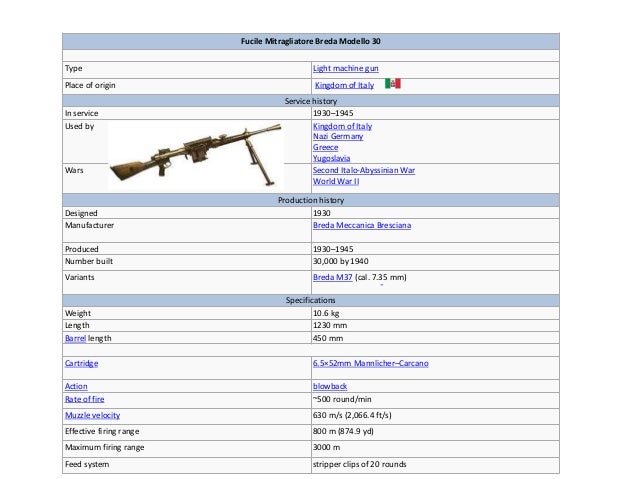The width and height of the screenshot is (638, 479).
Task: Open the Muzzle velocity link
Action: [x=92, y=415]
